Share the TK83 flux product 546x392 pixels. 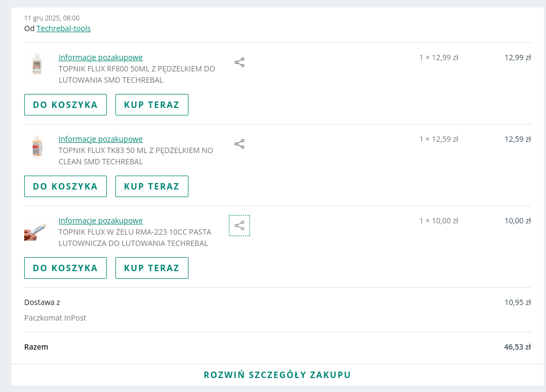(x=239, y=144)
